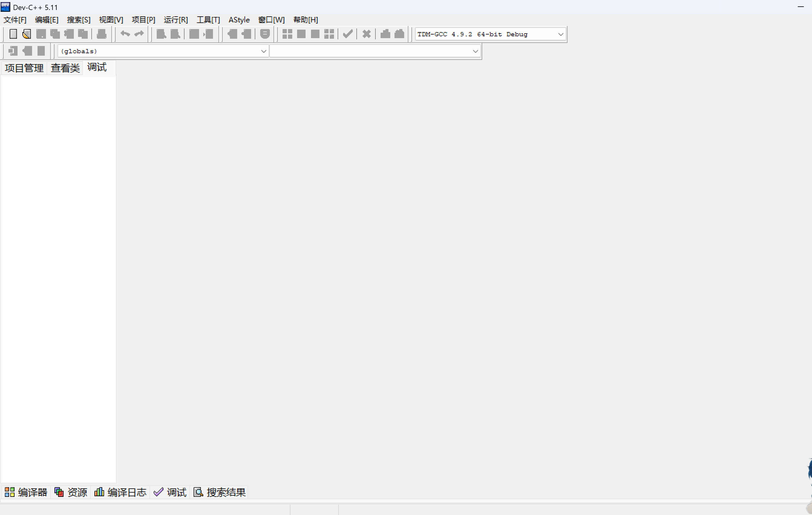Click the Goto bookmark toolbar icon
Screen dimensions: 812x515
(41, 51)
